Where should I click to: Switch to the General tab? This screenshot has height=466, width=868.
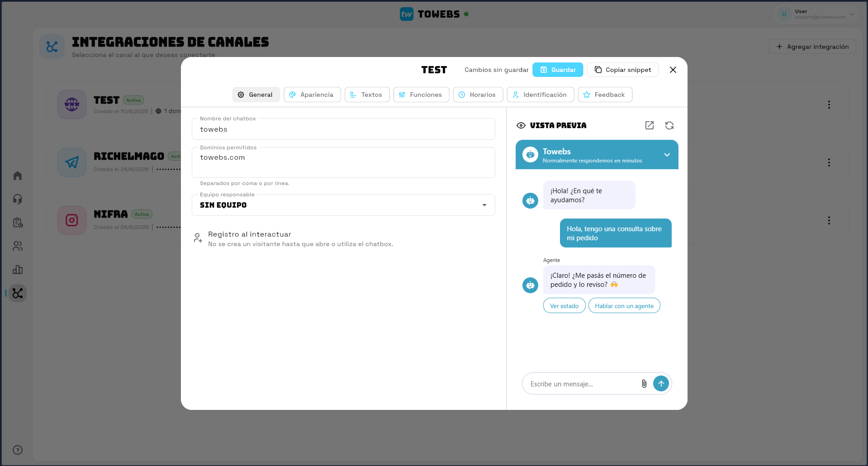[x=256, y=95]
